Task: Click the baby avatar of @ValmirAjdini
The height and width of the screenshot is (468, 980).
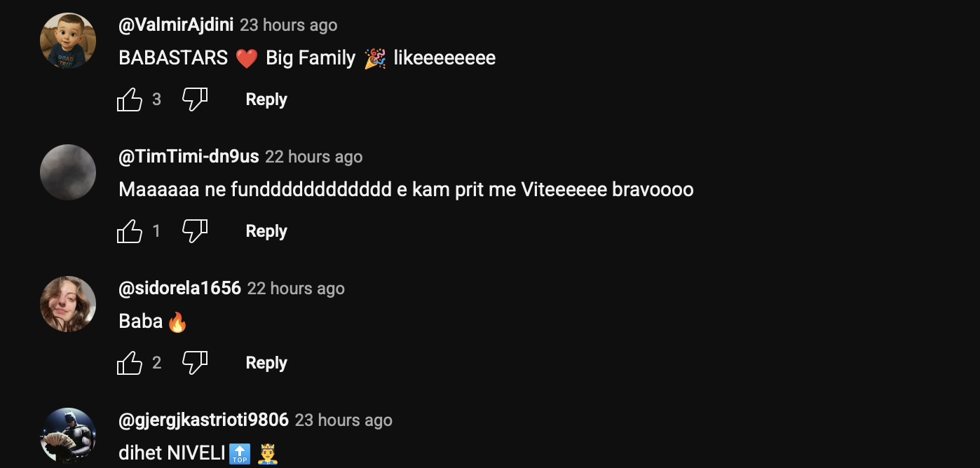Action: point(68,41)
